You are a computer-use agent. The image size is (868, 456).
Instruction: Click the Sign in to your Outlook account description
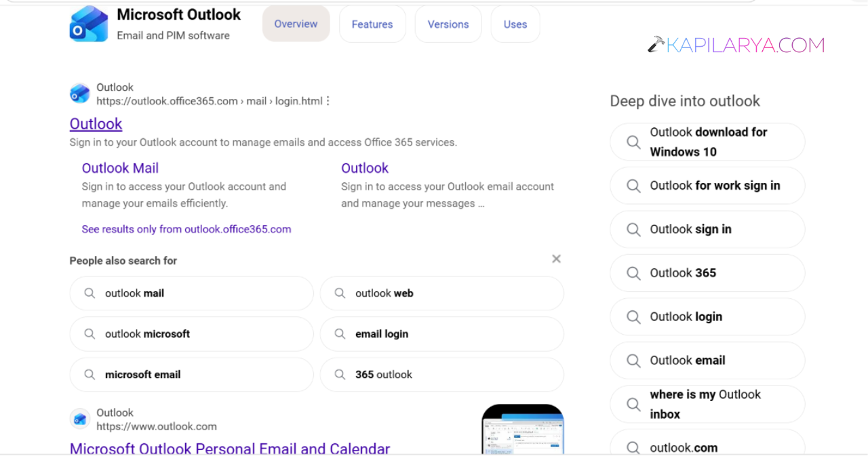coord(263,142)
